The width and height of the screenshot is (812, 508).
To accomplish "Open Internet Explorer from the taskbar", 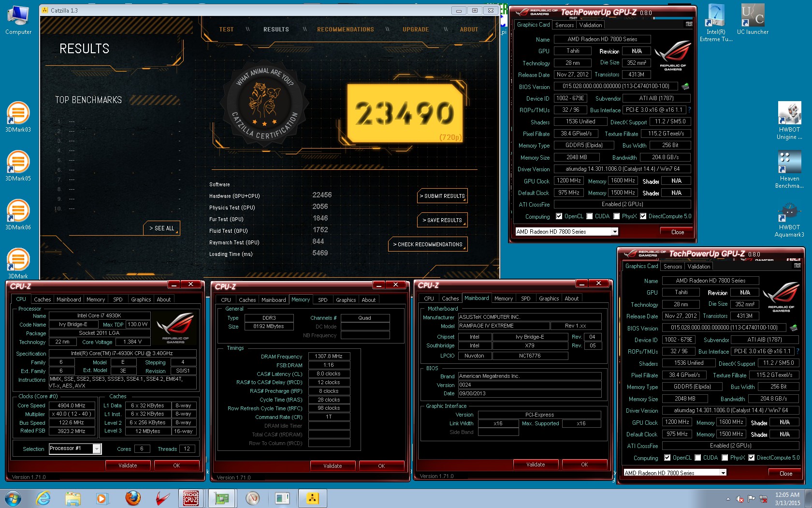I will click(43, 498).
